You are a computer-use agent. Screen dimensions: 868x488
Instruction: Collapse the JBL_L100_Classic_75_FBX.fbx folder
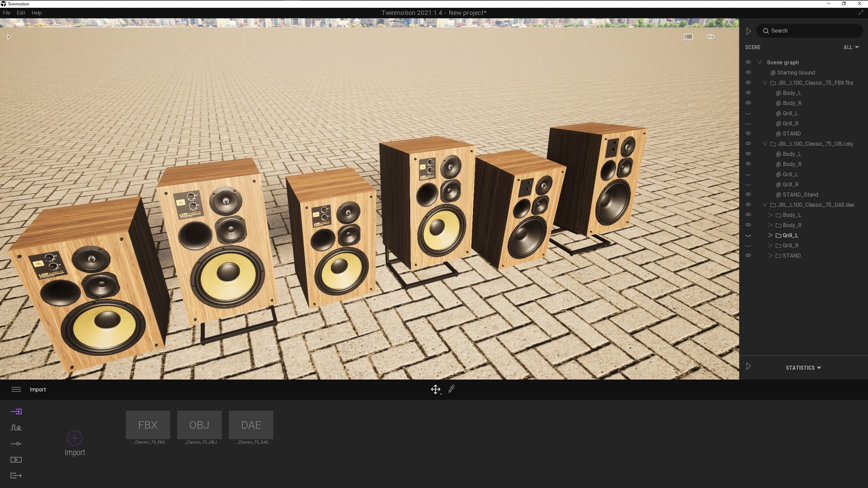click(765, 83)
